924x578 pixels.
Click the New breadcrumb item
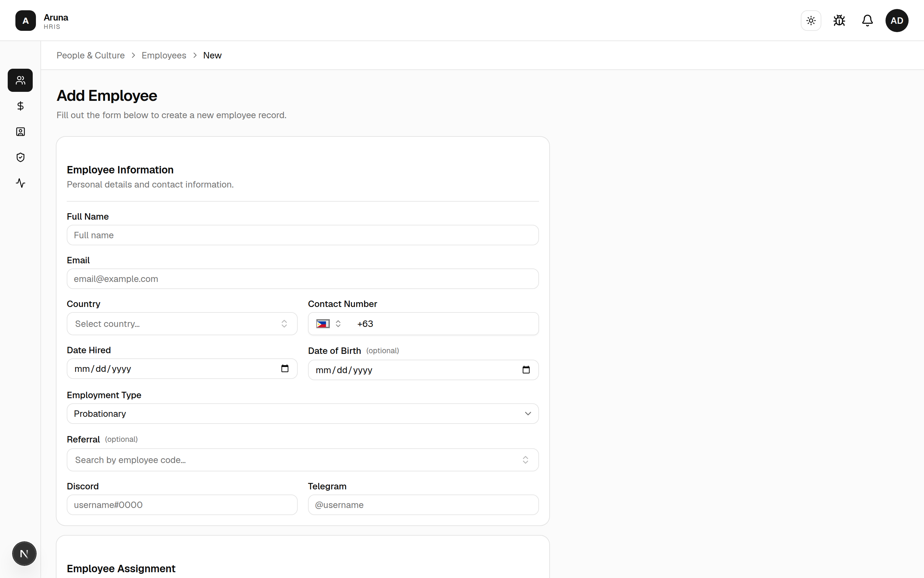click(212, 56)
